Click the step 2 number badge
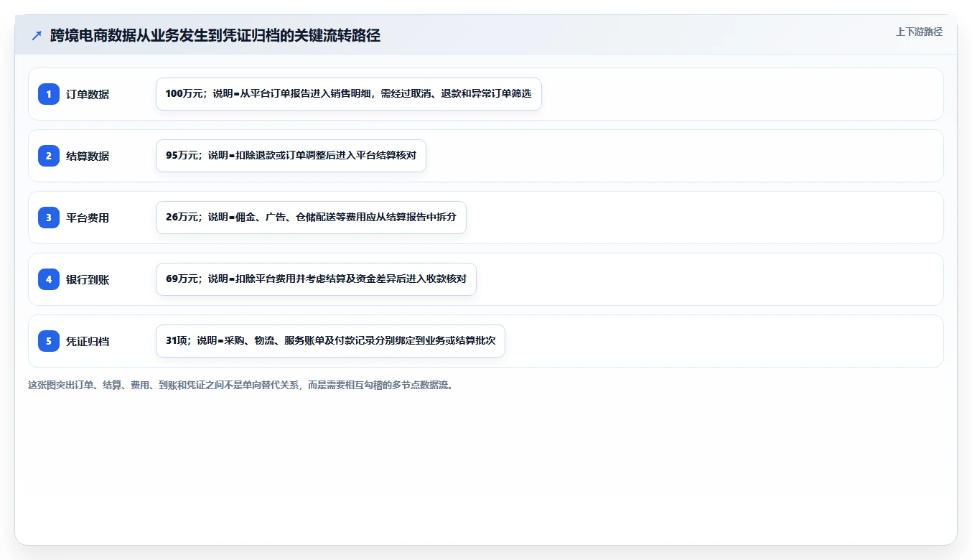972x560 pixels. [49, 156]
